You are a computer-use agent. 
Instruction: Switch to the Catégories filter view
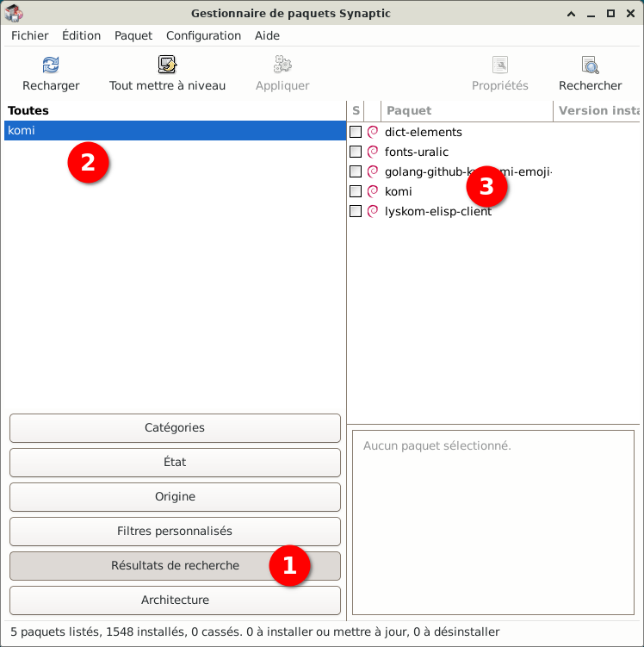coord(175,427)
